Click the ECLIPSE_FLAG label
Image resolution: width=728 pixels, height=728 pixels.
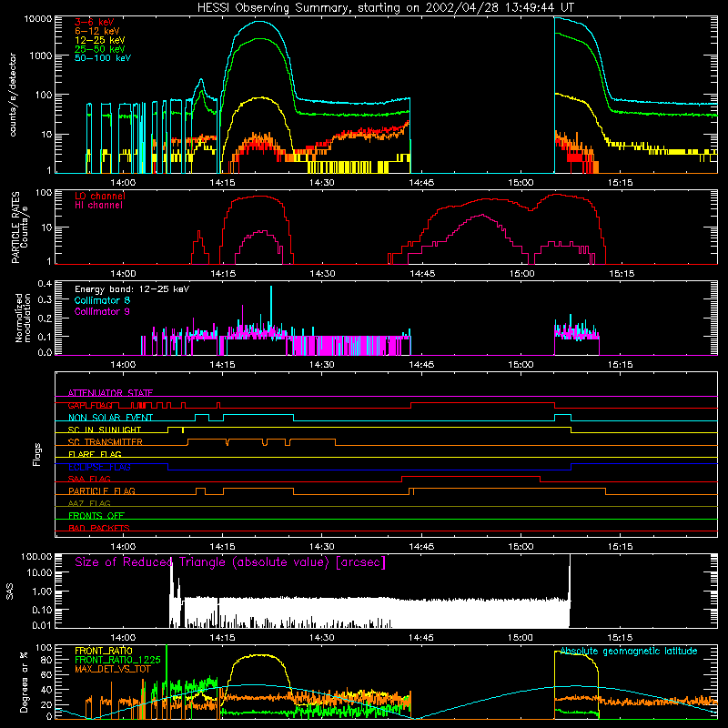point(99,467)
